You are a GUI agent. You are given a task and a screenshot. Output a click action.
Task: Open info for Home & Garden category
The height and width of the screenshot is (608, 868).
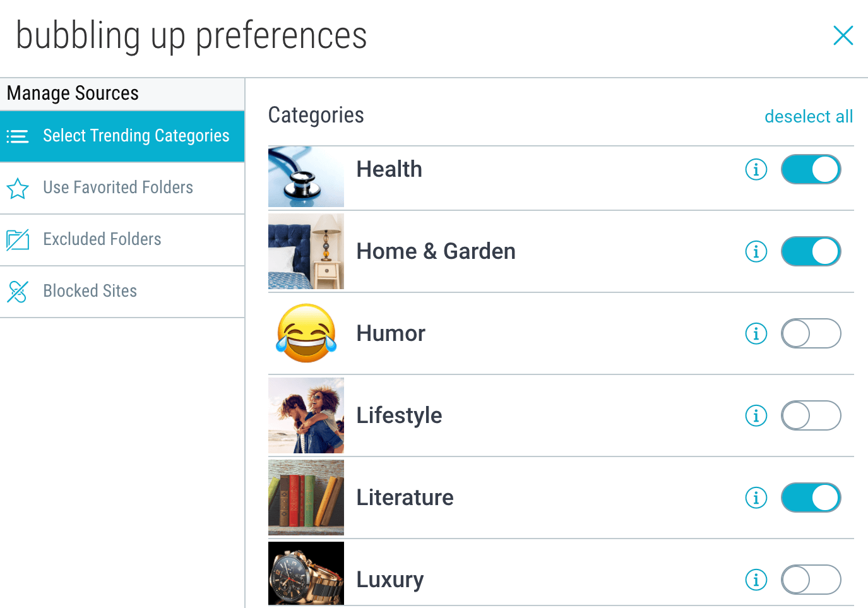(756, 251)
